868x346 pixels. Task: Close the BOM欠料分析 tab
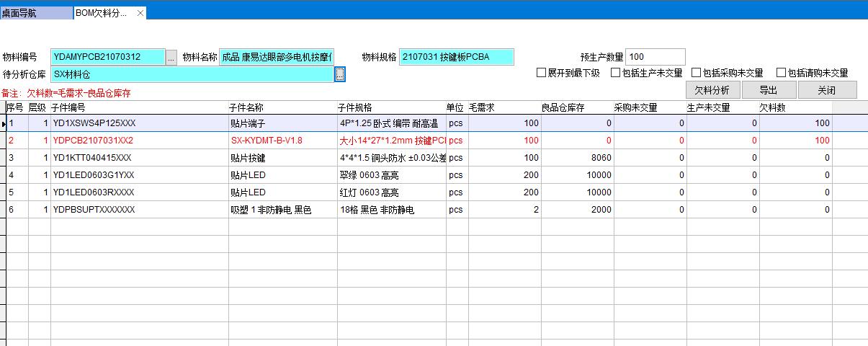[140, 13]
